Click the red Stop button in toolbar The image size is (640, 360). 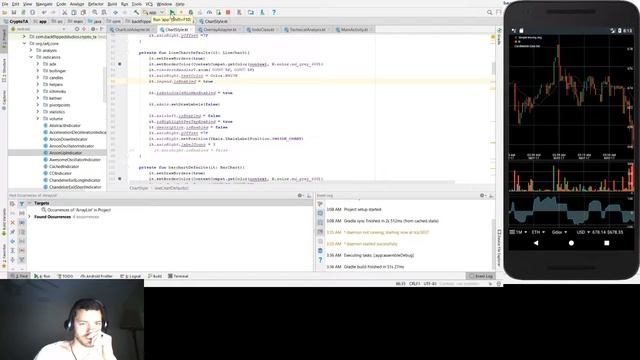click(x=228, y=12)
